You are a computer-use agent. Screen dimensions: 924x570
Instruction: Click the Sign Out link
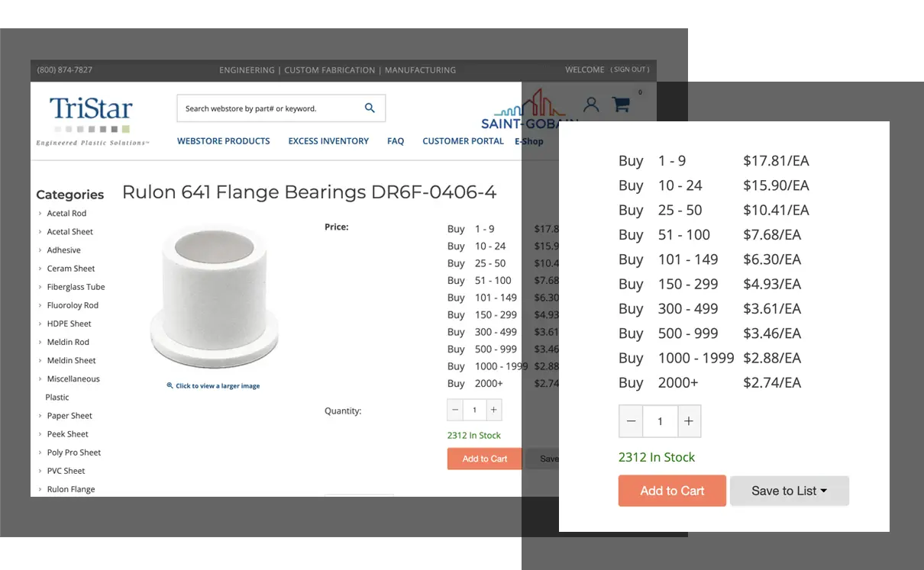coord(630,69)
